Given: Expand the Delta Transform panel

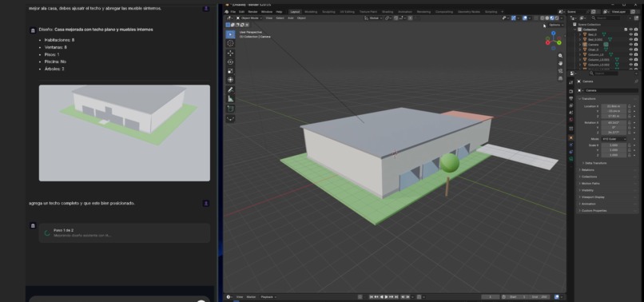Looking at the screenshot, I should pos(595,163).
